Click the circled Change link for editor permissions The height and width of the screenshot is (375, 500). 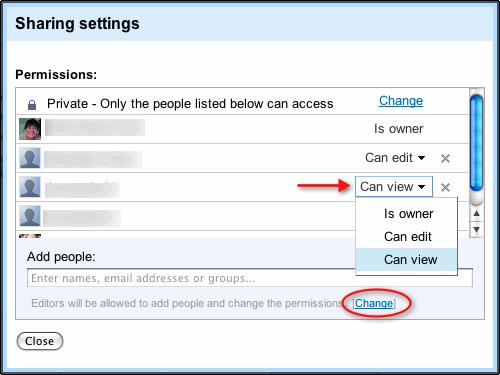(374, 303)
